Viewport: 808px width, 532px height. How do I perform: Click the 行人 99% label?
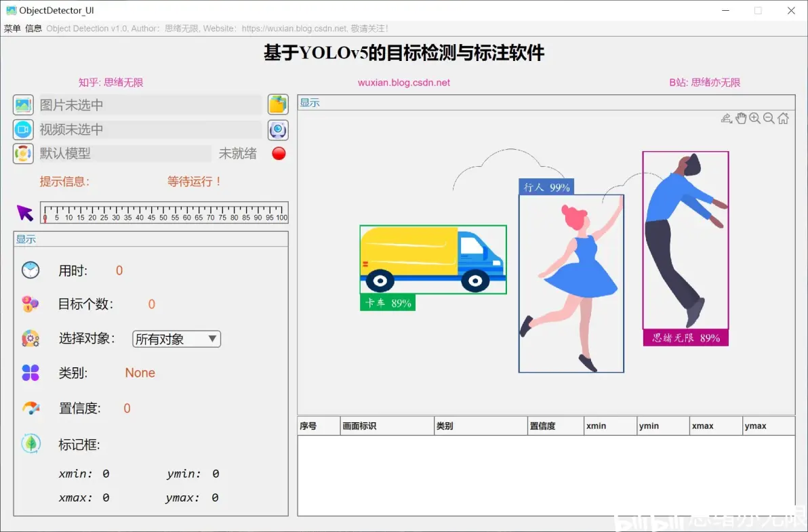coord(546,187)
